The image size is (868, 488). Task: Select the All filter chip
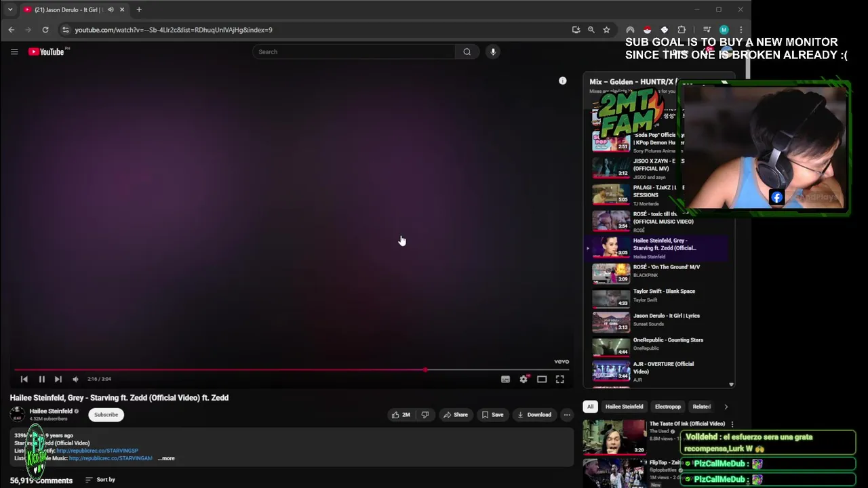pyautogui.click(x=590, y=407)
